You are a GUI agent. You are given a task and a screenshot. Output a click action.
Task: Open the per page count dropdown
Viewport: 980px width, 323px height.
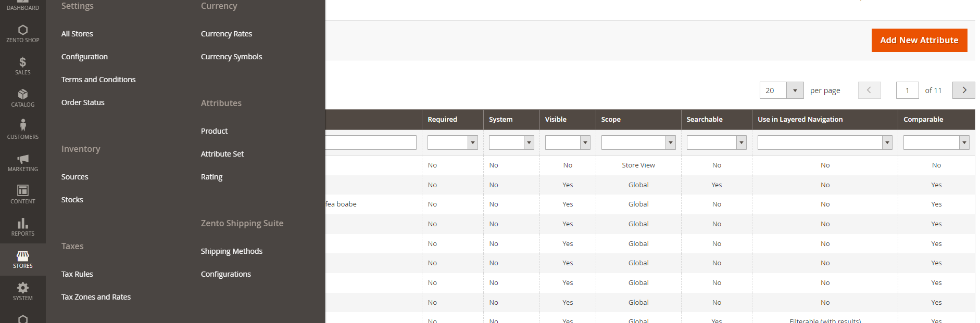(795, 90)
